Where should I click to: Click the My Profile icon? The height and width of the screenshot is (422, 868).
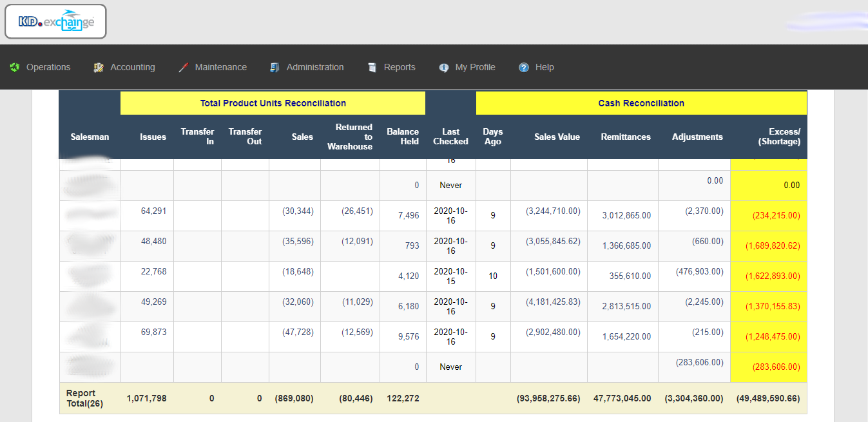[x=443, y=68]
